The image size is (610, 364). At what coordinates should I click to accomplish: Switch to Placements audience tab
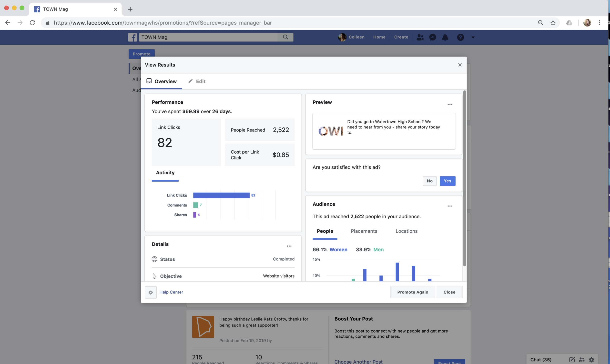(364, 231)
